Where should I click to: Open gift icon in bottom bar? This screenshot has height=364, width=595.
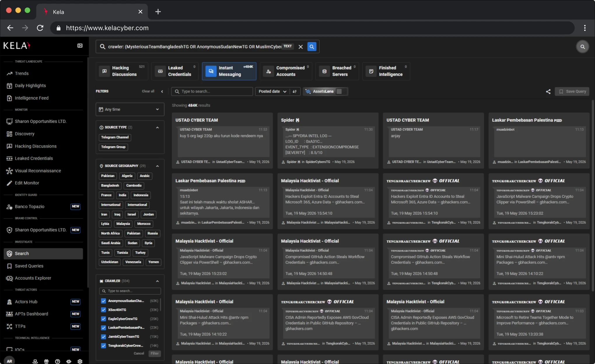46,361
